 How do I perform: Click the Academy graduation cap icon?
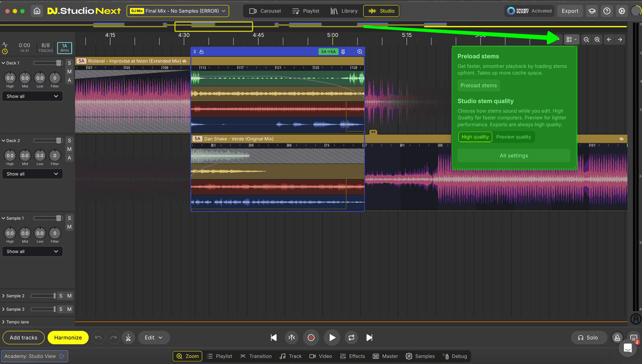592,11
